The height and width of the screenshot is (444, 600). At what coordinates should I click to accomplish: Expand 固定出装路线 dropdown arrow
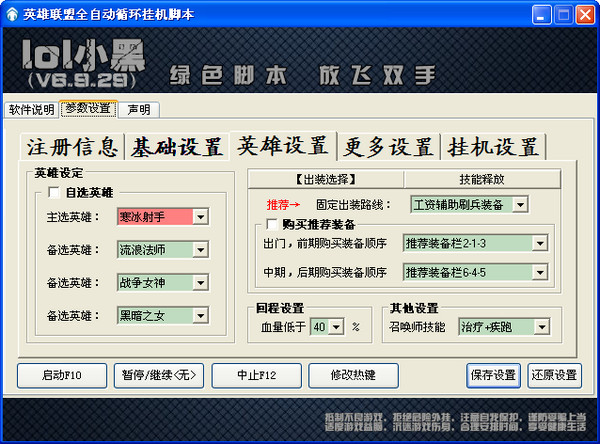pos(520,205)
